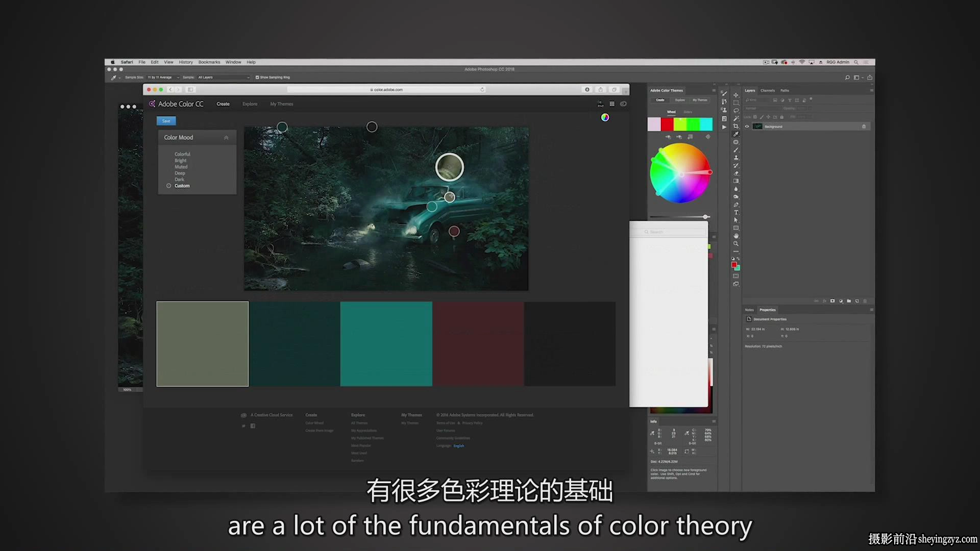980x551 pixels.
Task: Click the blue Save button
Action: [x=166, y=121]
